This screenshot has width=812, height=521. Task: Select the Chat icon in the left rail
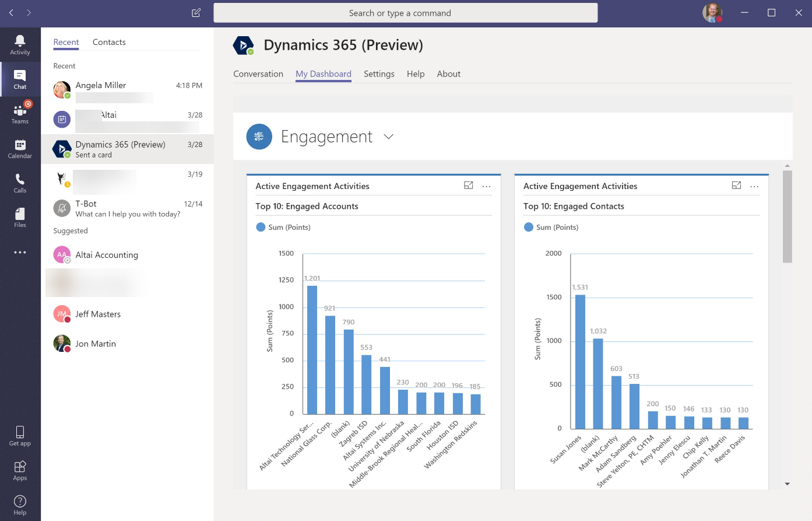click(x=20, y=79)
